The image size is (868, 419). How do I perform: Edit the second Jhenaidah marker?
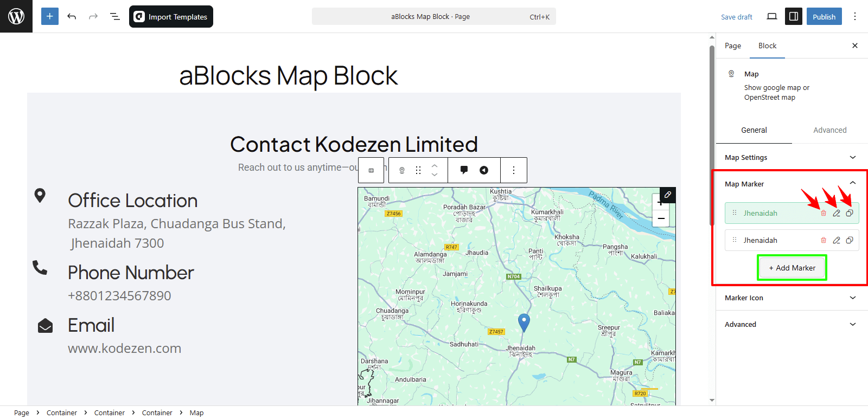837,240
